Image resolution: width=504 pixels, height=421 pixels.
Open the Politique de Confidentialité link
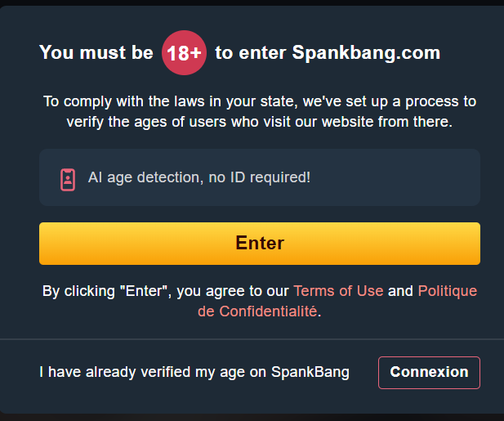[x=447, y=291]
